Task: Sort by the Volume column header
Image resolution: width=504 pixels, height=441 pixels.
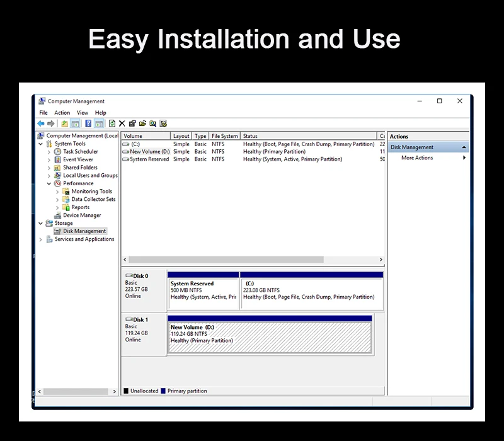Action: tap(146, 136)
